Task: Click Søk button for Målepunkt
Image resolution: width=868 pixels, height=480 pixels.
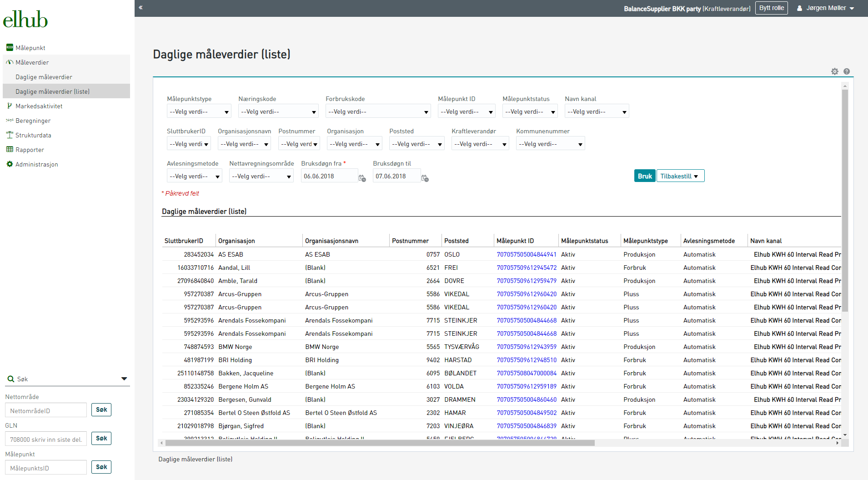Action: pos(101,467)
